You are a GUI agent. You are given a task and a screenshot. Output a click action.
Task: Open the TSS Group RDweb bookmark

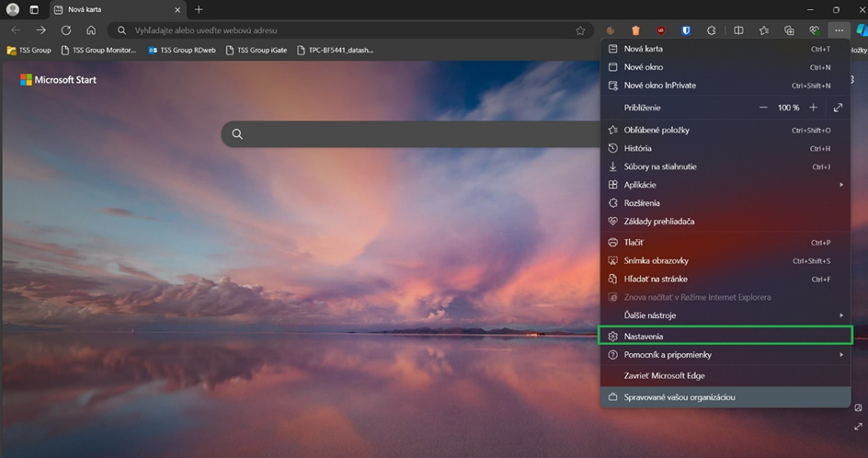click(x=184, y=51)
